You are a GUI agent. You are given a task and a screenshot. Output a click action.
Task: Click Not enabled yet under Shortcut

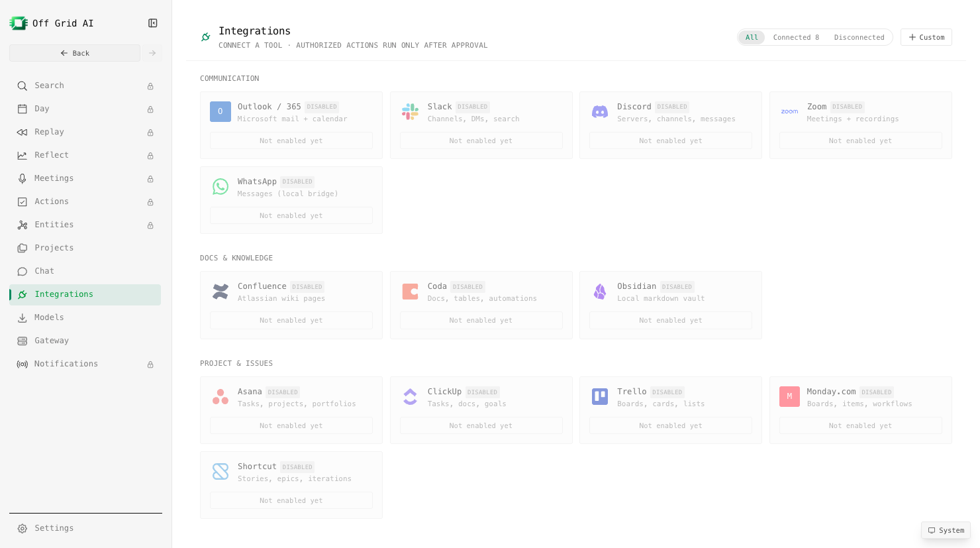pyautogui.click(x=291, y=500)
